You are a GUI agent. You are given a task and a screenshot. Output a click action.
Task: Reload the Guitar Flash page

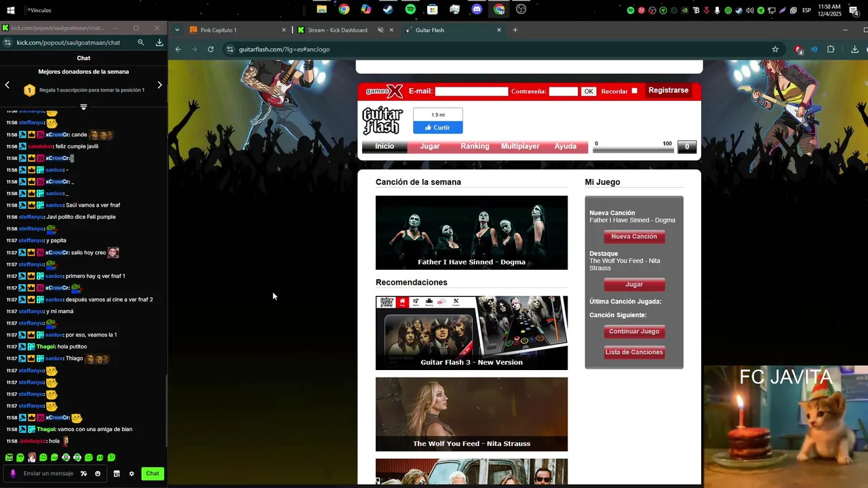211,49
